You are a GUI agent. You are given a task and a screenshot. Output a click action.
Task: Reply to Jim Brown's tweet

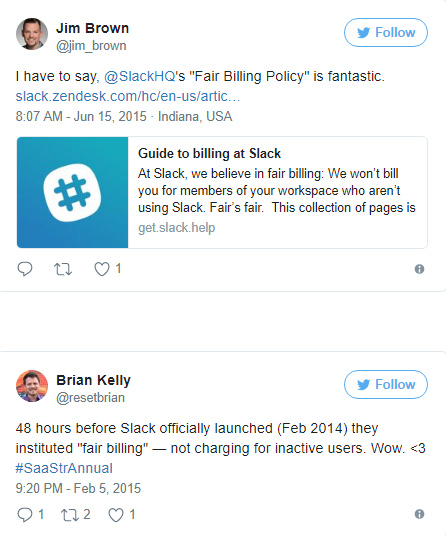pos(25,269)
